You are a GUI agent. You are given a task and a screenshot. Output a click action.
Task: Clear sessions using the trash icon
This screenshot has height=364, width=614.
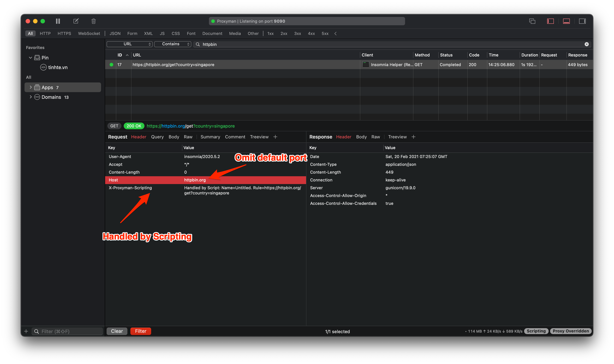(93, 21)
